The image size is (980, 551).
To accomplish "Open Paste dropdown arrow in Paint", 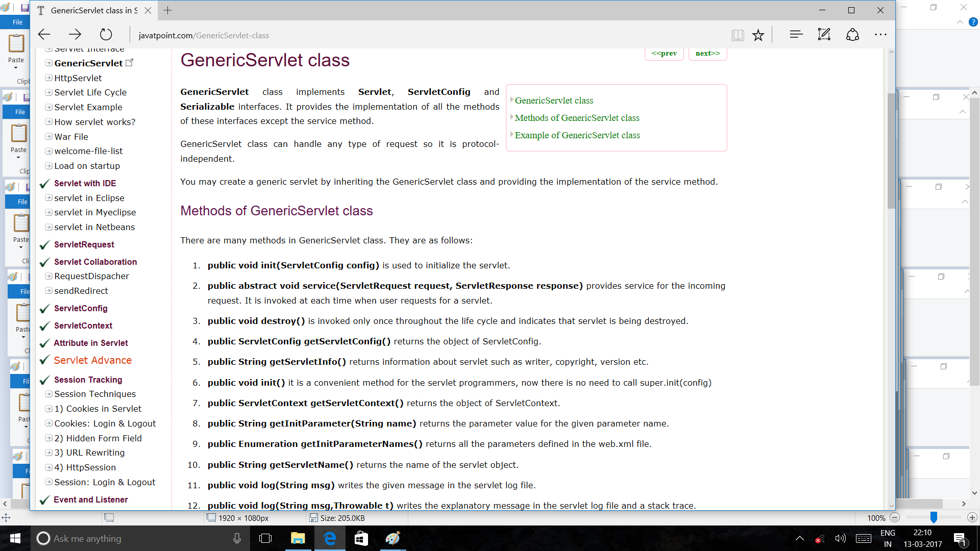I will (16, 67).
